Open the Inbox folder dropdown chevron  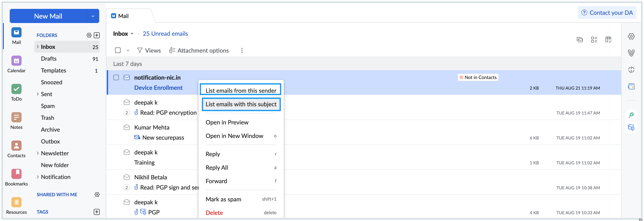pyautogui.click(x=132, y=33)
